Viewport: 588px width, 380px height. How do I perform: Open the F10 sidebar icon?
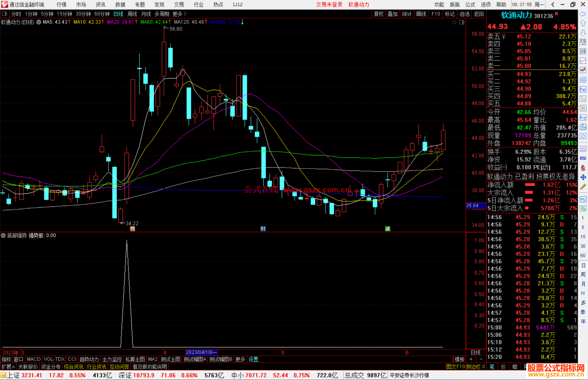[583, 89]
